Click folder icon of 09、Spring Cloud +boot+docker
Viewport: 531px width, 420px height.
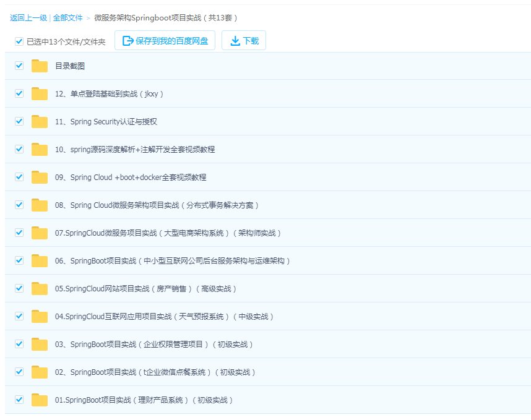(40, 177)
